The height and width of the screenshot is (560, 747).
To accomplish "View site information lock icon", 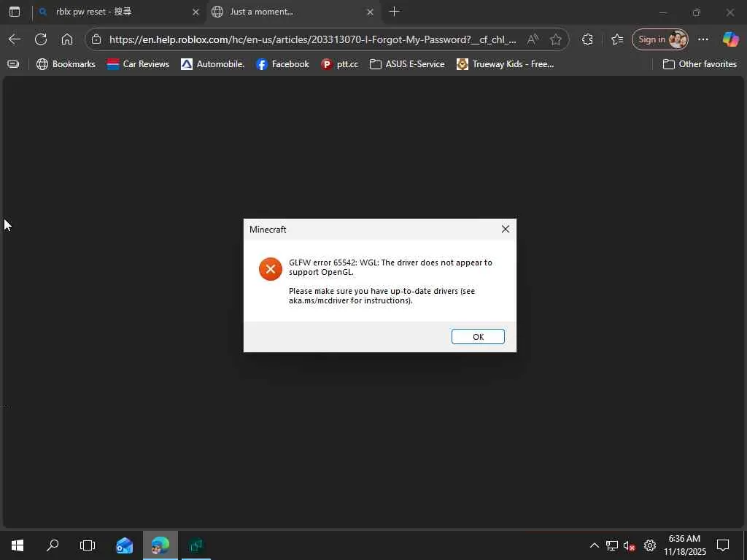I will tap(96, 39).
